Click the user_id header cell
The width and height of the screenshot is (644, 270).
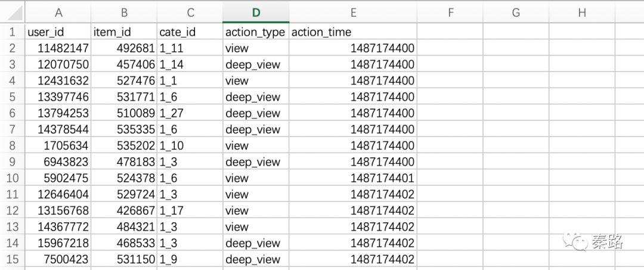(58, 32)
